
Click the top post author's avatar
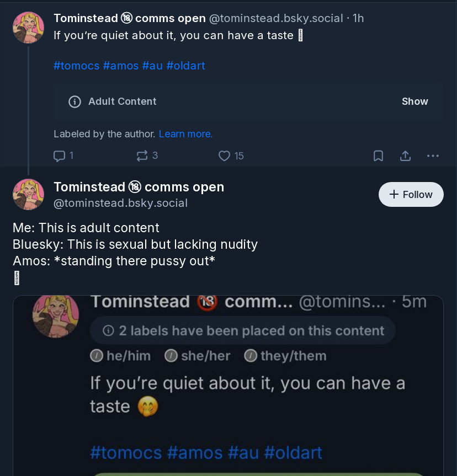pyautogui.click(x=28, y=27)
